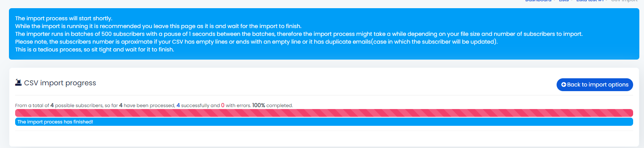Click the 'While the import is running' line
The width and height of the screenshot is (644, 148).
pyautogui.click(x=158, y=26)
